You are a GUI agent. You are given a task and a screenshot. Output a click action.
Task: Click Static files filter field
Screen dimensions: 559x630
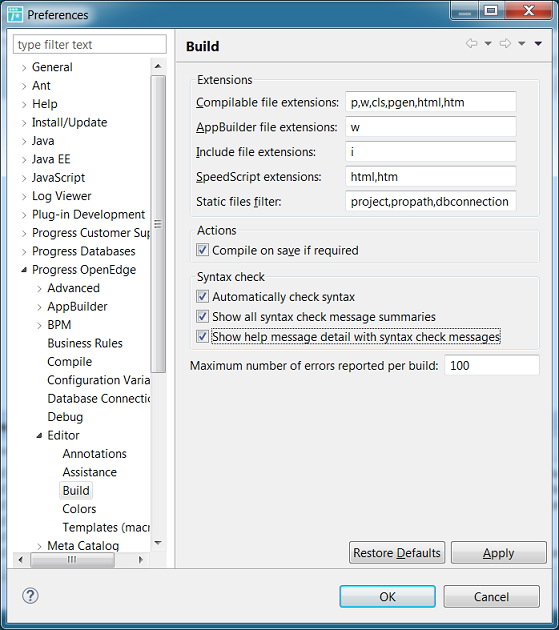pyautogui.click(x=431, y=201)
